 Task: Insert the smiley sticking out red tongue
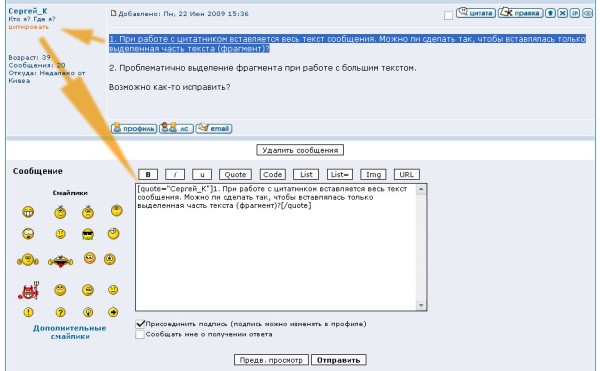click(x=60, y=261)
